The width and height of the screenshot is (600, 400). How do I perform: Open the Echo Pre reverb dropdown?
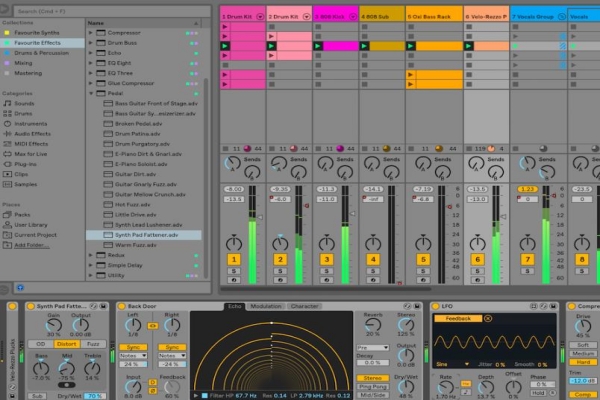pyautogui.click(x=372, y=348)
